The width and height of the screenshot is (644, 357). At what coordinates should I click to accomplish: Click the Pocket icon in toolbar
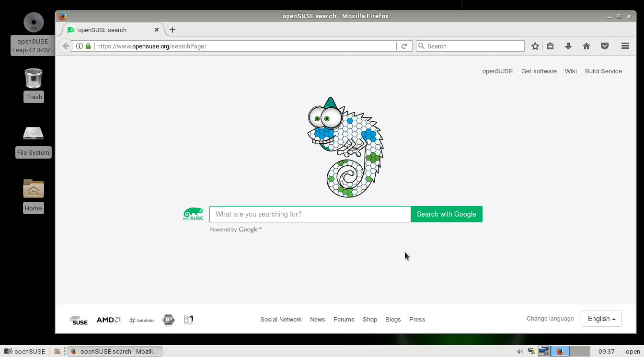coord(605,46)
